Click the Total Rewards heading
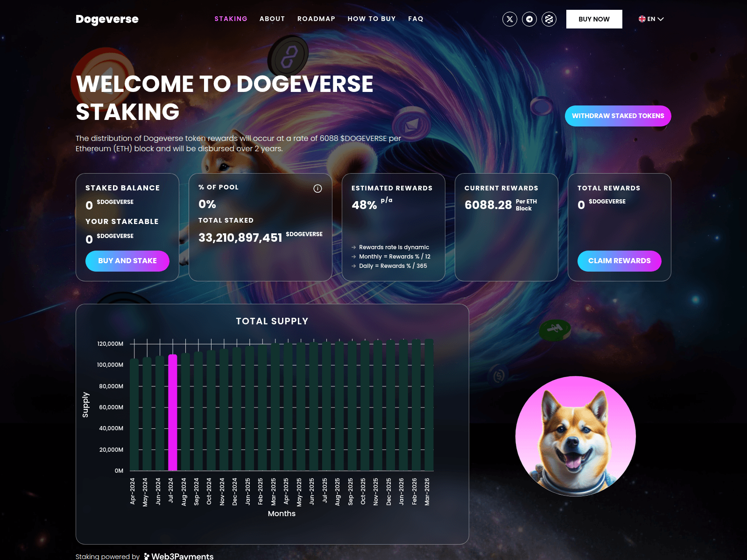The height and width of the screenshot is (560, 747). (608, 188)
